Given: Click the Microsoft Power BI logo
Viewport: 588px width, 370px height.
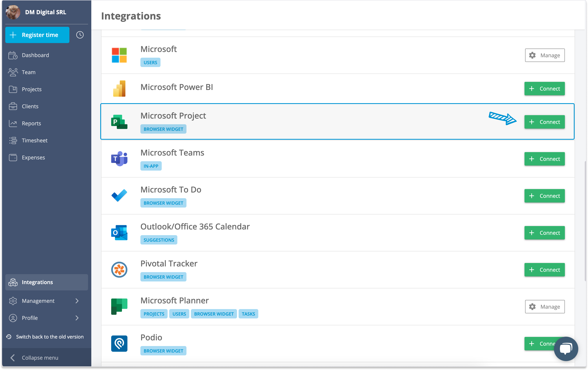Looking at the screenshot, I should [119, 89].
